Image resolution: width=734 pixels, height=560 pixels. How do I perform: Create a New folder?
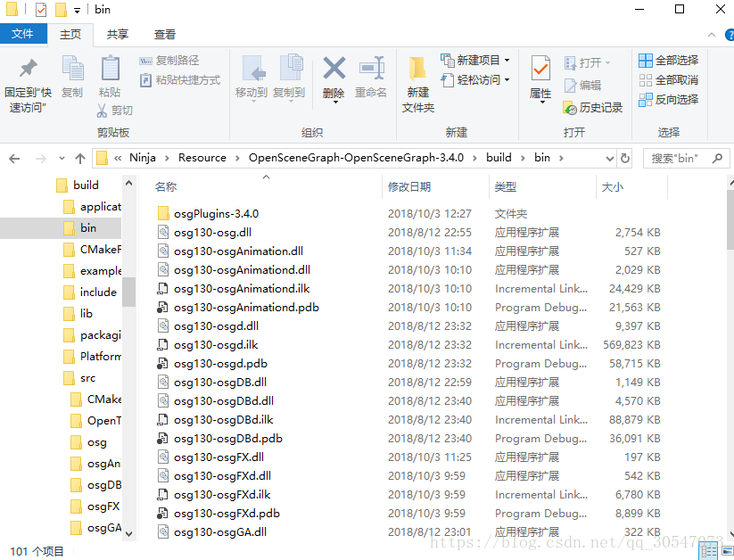(418, 86)
